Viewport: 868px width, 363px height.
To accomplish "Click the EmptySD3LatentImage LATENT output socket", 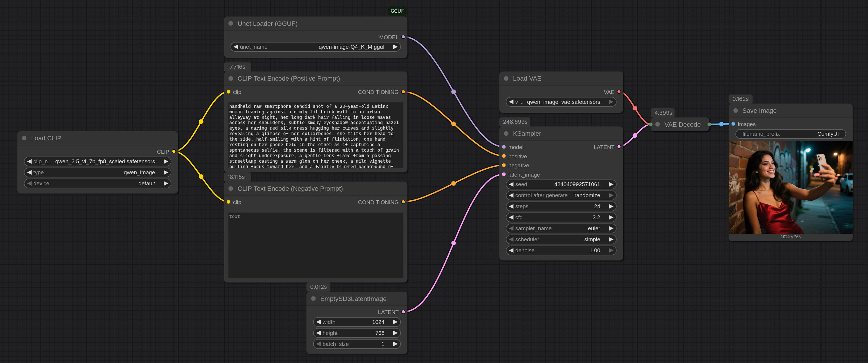I will 403,312.
